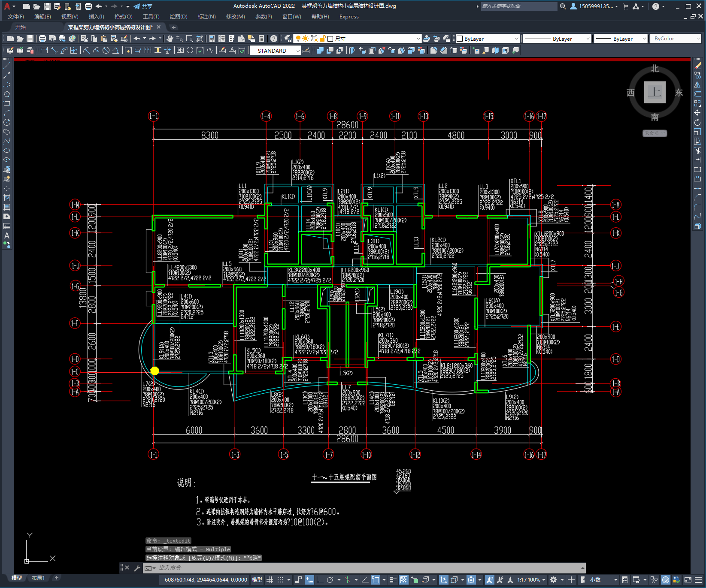Click the white color swatch in color control
This screenshot has height=588, width=706.
point(460,39)
